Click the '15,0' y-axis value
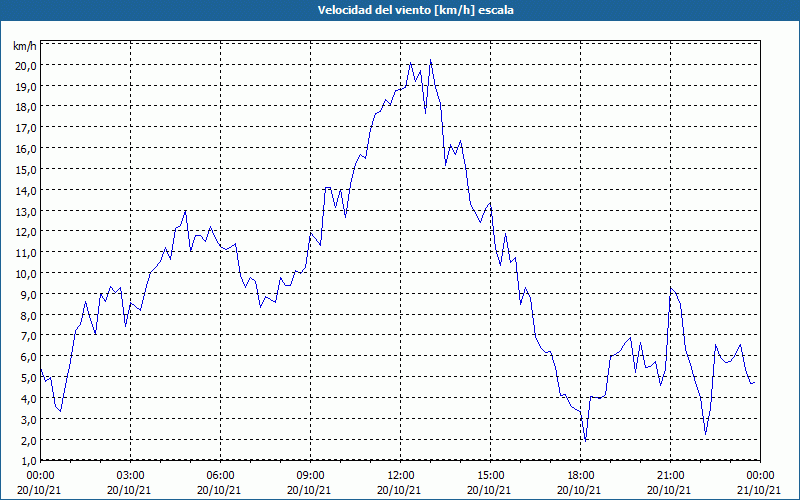 [26, 170]
